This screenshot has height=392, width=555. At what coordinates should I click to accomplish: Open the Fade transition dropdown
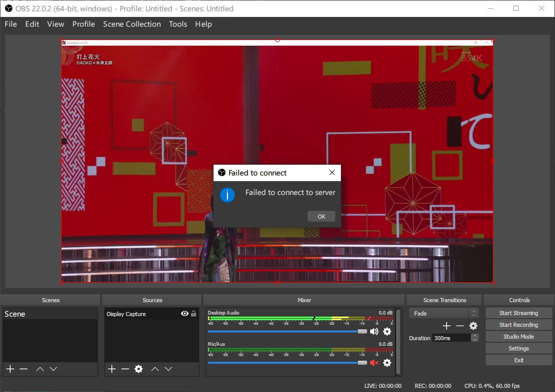pos(444,313)
